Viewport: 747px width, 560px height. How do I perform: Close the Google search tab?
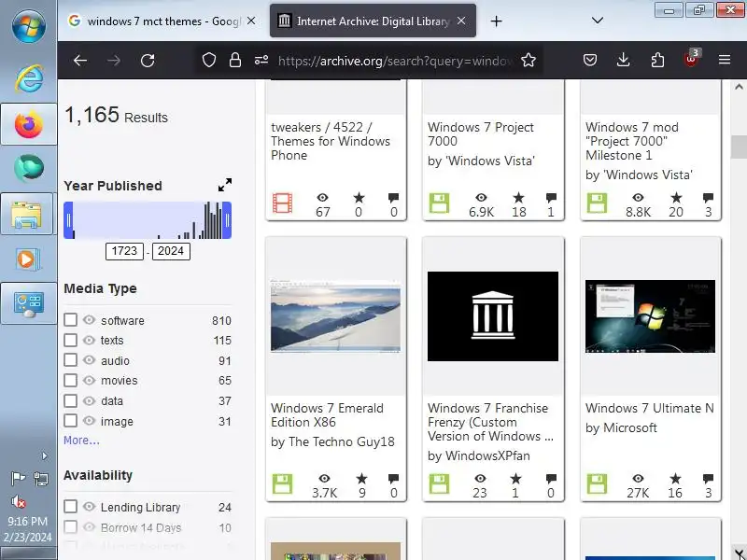click(x=251, y=21)
